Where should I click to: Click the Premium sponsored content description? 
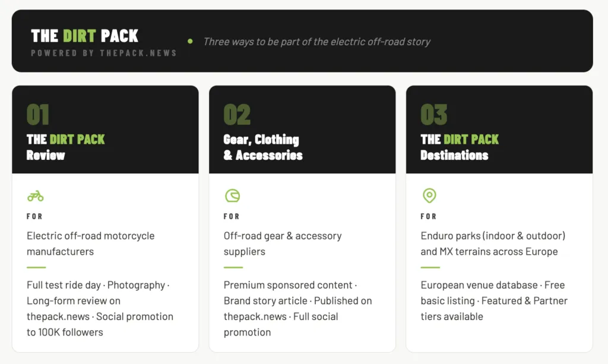click(x=298, y=309)
